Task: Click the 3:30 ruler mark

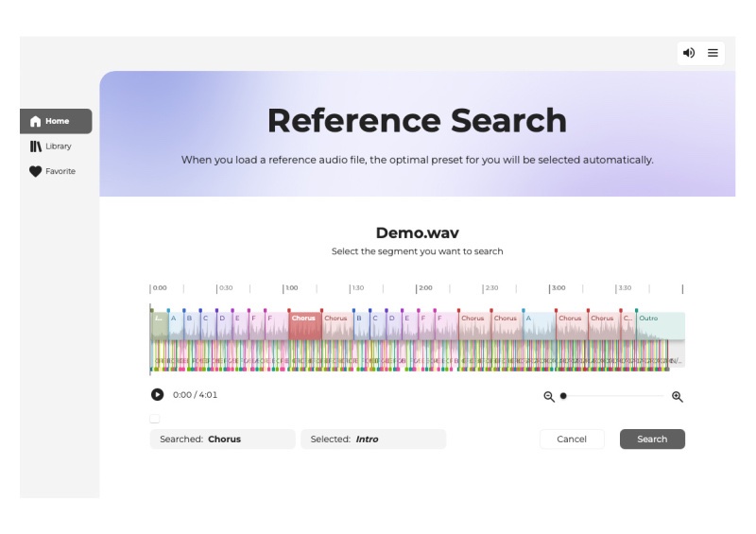Action: 625,288
